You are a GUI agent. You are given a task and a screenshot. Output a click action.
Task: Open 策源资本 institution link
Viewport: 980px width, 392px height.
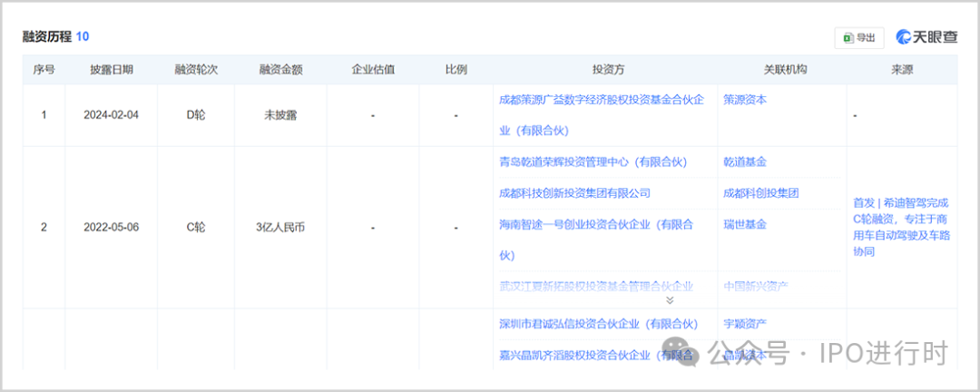pyautogui.click(x=745, y=100)
